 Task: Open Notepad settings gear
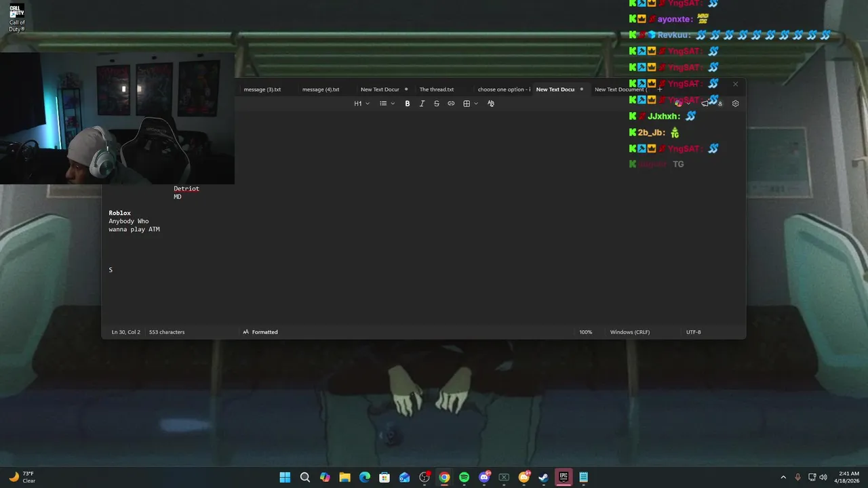click(x=735, y=104)
